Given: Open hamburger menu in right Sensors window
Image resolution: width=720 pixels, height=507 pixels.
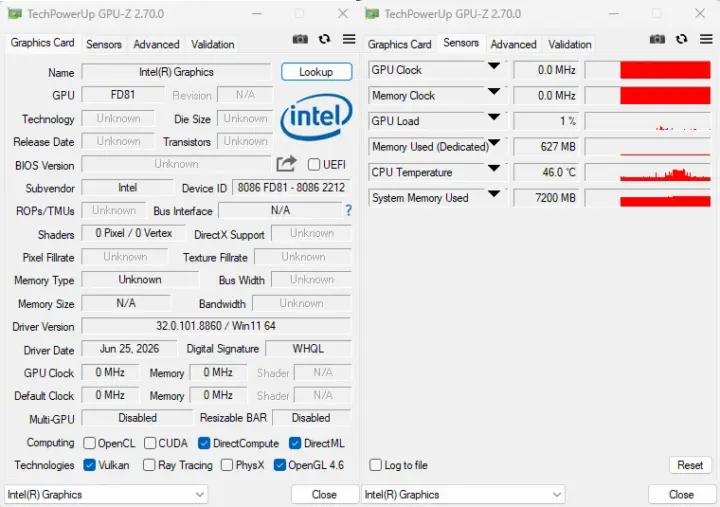Looking at the screenshot, I should [x=706, y=39].
